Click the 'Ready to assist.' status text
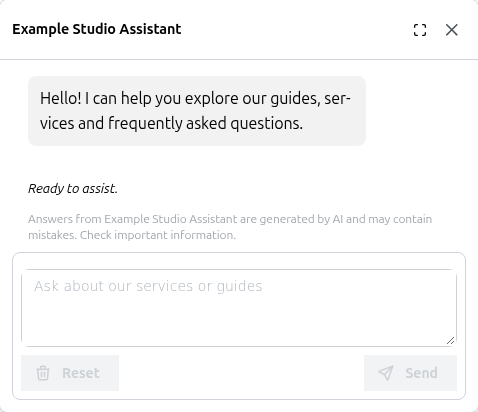Screen dimensions: 478x412 73,189
